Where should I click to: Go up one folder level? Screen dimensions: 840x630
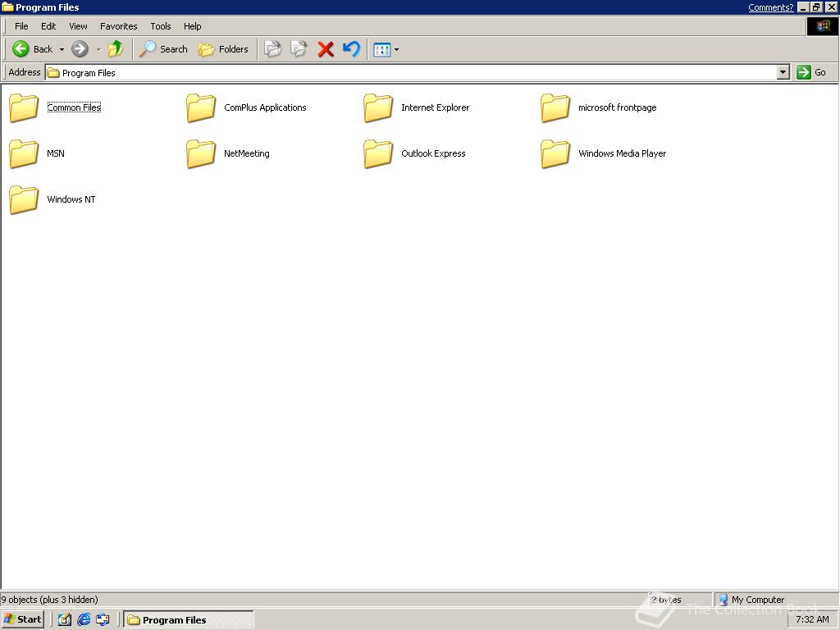[x=115, y=49]
